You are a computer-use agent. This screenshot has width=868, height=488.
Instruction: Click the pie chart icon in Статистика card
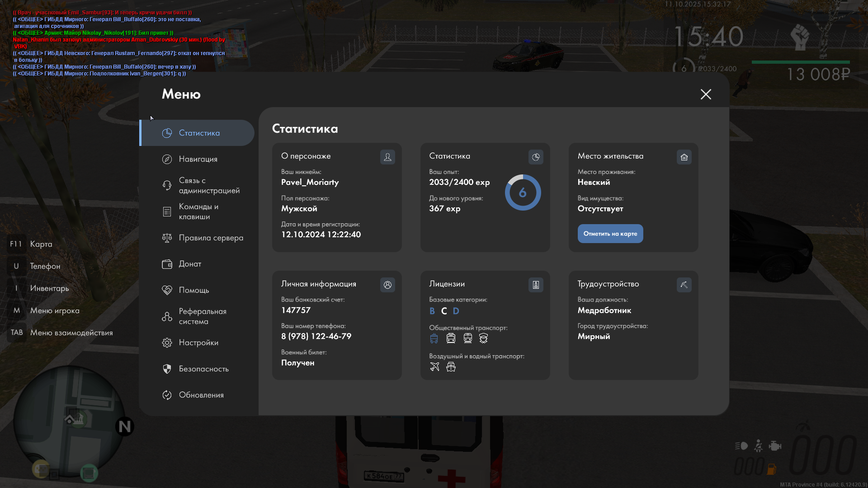pos(536,157)
